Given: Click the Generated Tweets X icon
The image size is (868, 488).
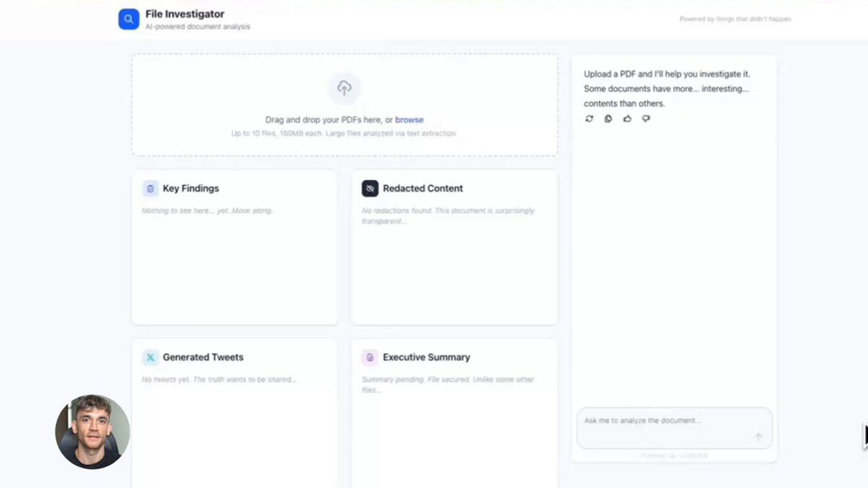Looking at the screenshot, I should tap(150, 357).
